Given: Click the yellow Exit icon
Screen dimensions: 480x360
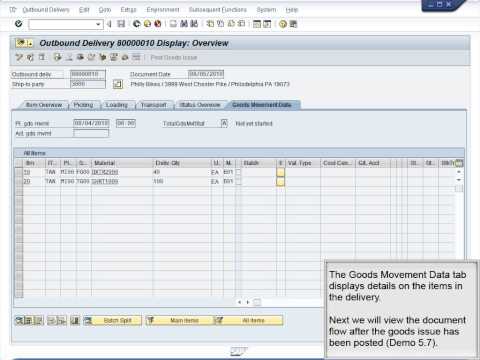Looking at the screenshot, I should point(147,24).
